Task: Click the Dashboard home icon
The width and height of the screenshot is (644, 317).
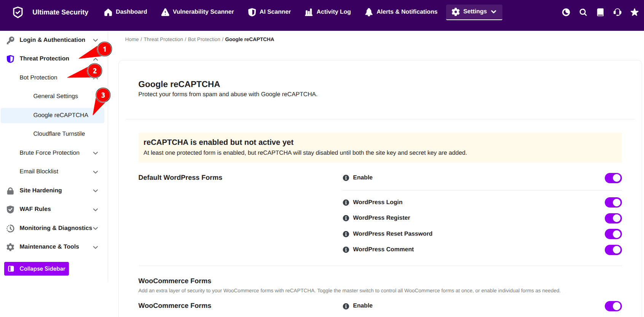Action: click(108, 12)
